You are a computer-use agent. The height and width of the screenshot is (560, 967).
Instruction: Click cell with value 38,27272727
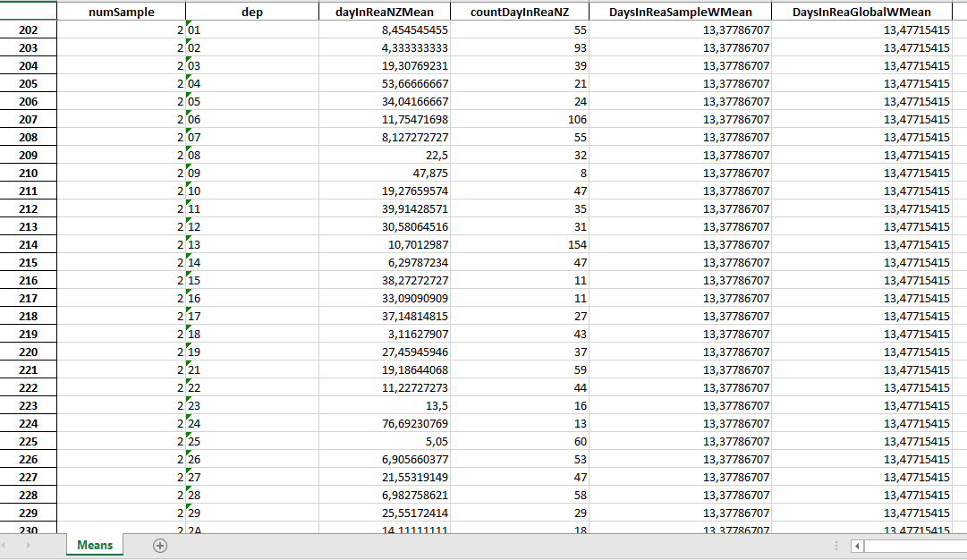coord(385,281)
